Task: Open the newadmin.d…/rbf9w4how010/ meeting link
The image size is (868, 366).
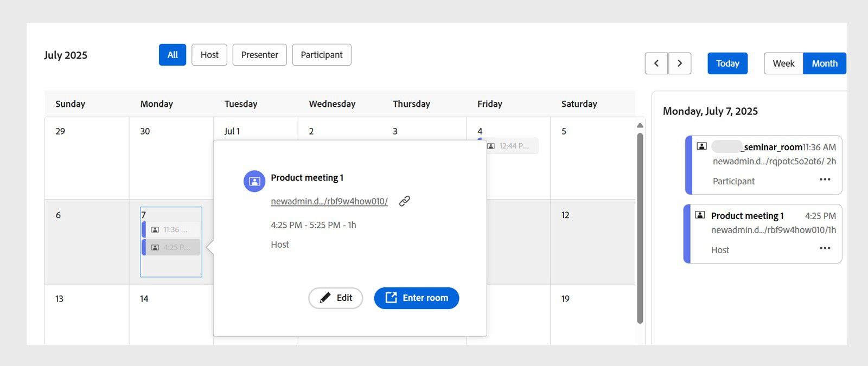Action: pos(329,201)
